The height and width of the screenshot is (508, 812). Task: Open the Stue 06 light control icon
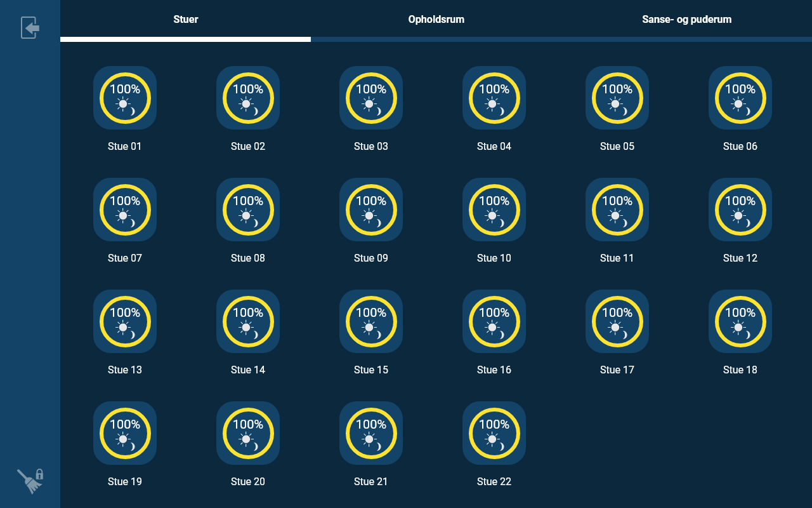coord(740,98)
